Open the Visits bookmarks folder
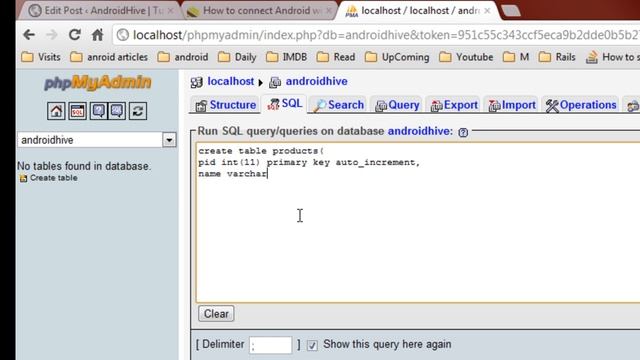Viewport: 640px width, 360px height. point(41,57)
